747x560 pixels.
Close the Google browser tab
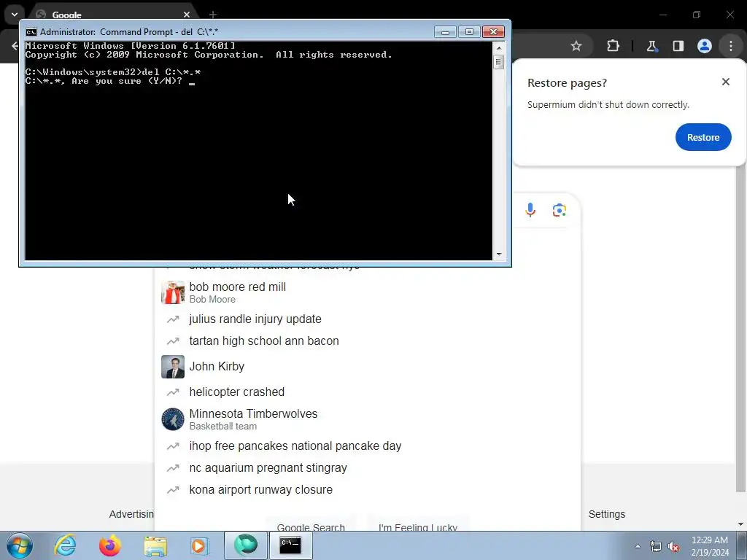[x=187, y=15]
